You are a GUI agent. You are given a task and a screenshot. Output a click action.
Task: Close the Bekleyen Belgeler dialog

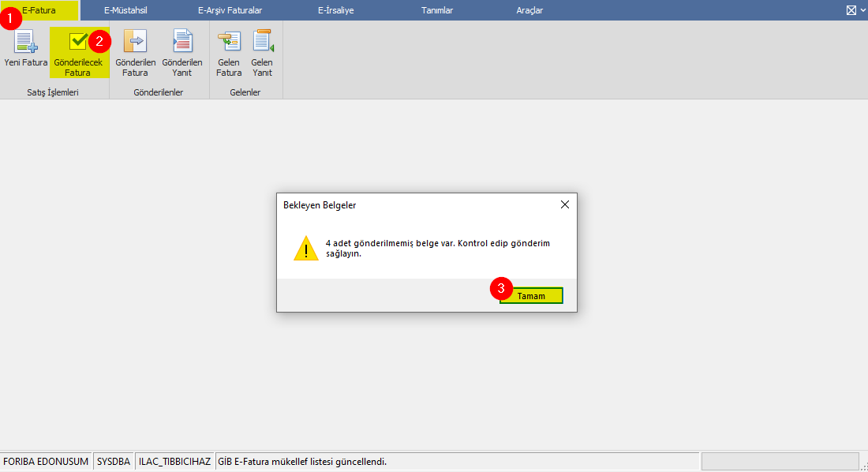(x=564, y=204)
